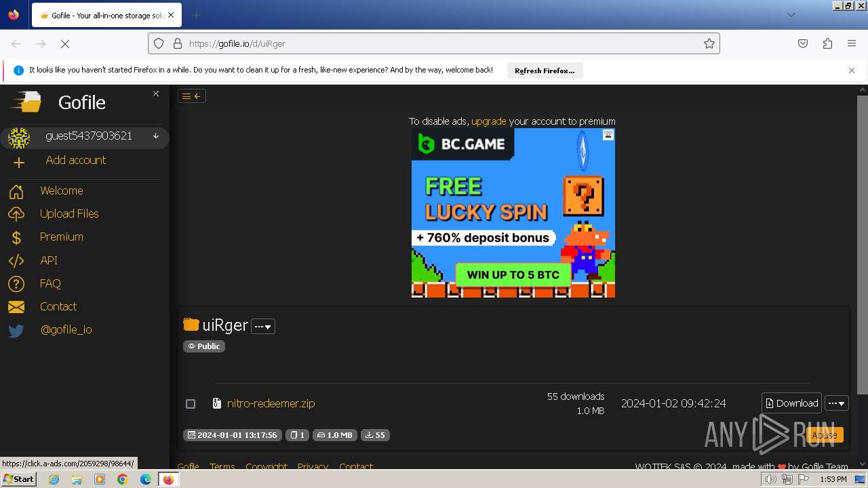Image resolution: width=868 pixels, height=488 pixels.
Task: Click the Windows Start button
Action: [19, 479]
